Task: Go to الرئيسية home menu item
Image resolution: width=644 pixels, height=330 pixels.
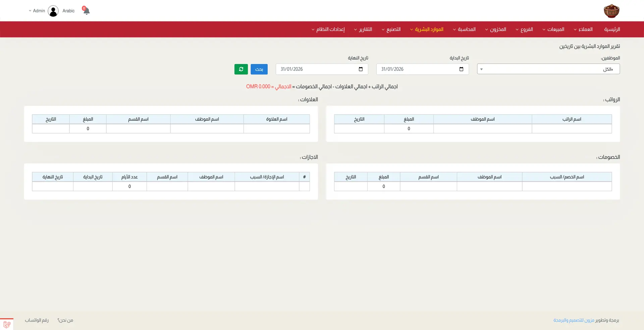Action: pyautogui.click(x=612, y=30)
